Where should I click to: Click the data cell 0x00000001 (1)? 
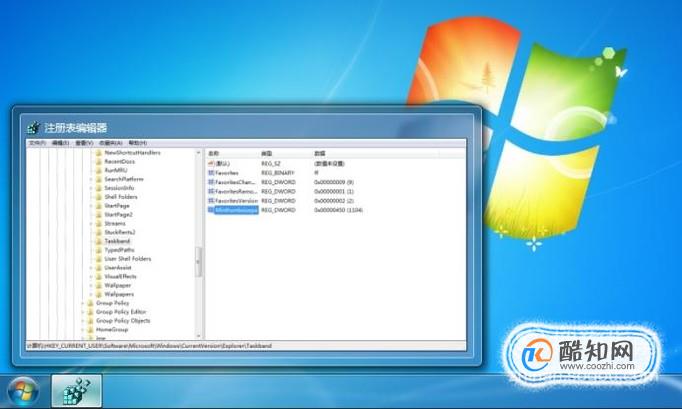click(x=334, y=191)
